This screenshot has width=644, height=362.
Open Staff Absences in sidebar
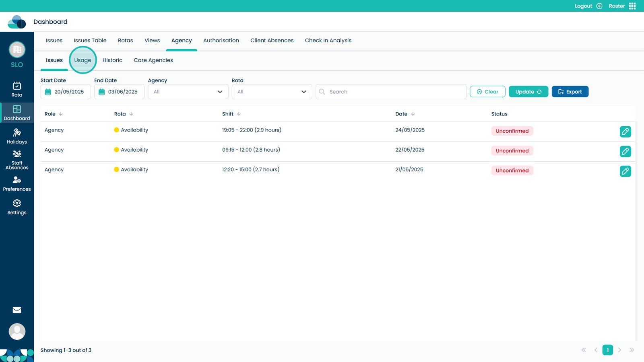coord(17,160)
